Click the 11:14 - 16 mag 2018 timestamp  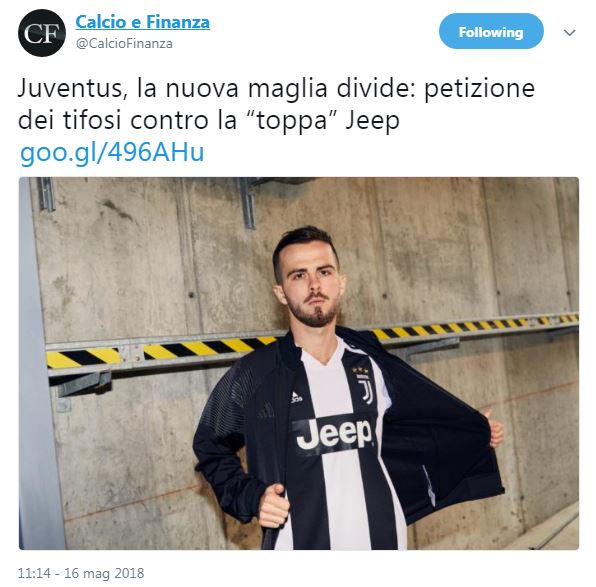coord(81,573)
